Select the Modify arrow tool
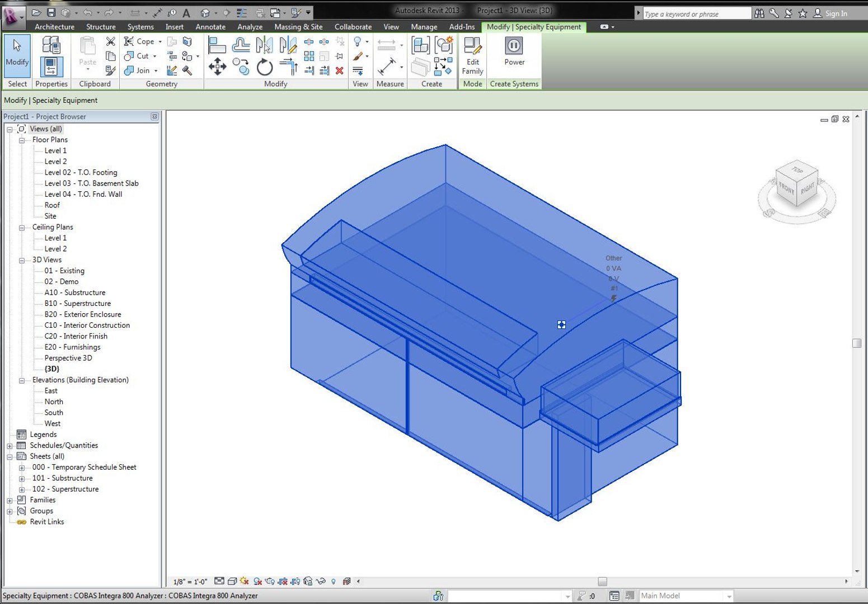 tap(17, 55)
